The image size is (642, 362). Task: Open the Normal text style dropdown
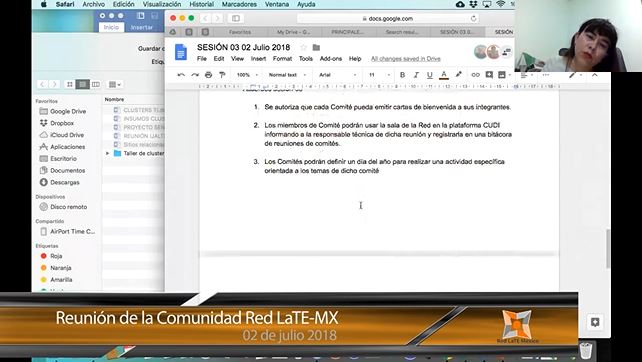coord(287,75)
